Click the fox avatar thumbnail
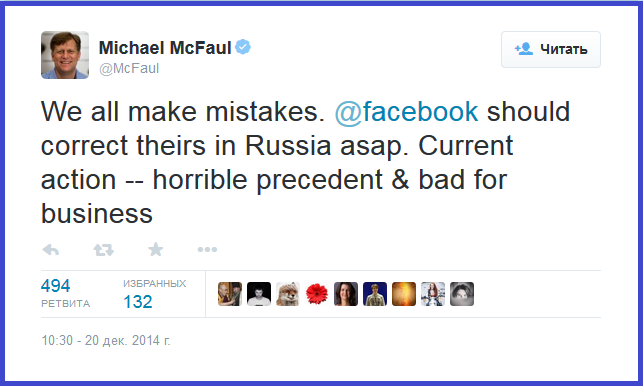 (288, 294)
